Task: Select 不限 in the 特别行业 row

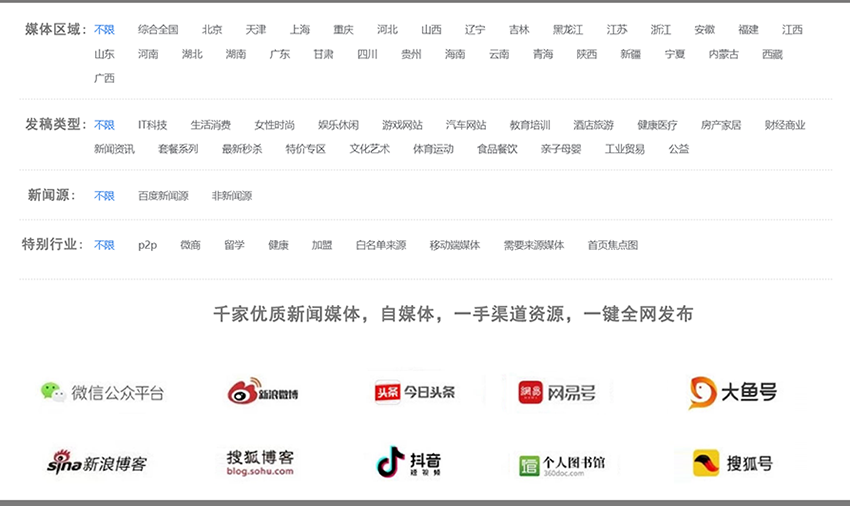Action: pyautogui.click(x=104, y=245)
